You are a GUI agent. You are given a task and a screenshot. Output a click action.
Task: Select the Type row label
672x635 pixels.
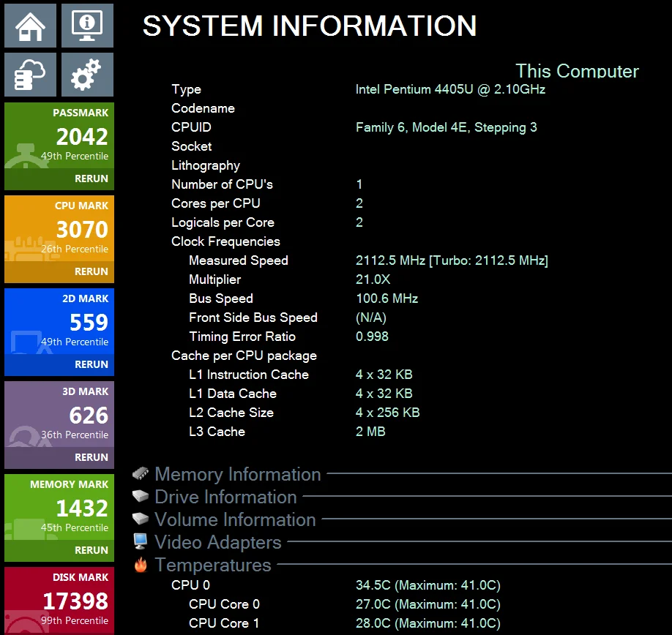[x=186, y=89]
